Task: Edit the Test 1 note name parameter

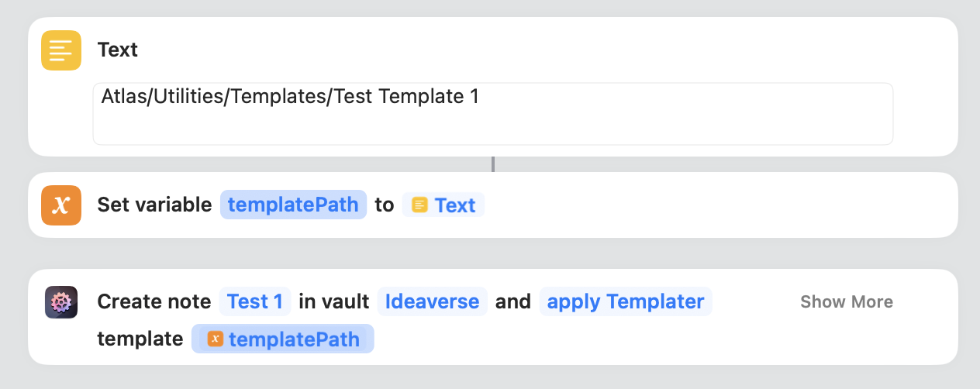Action: click(x=255, y=301)
